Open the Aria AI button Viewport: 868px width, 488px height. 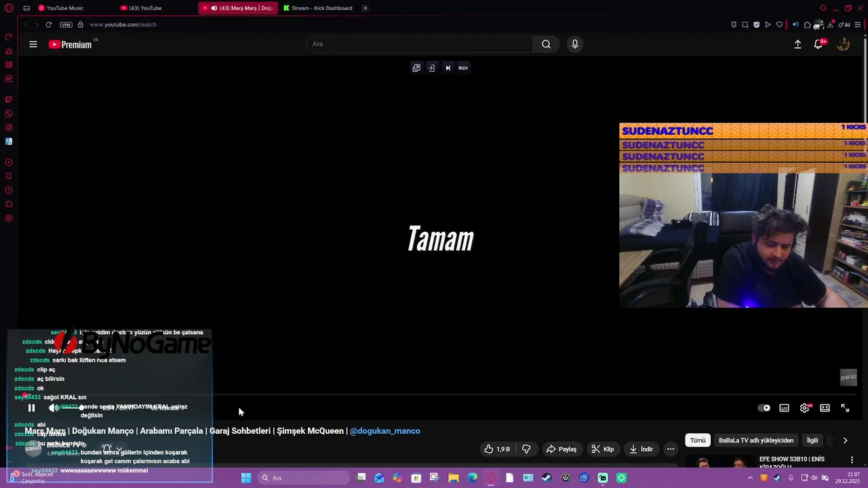[844, 24]
